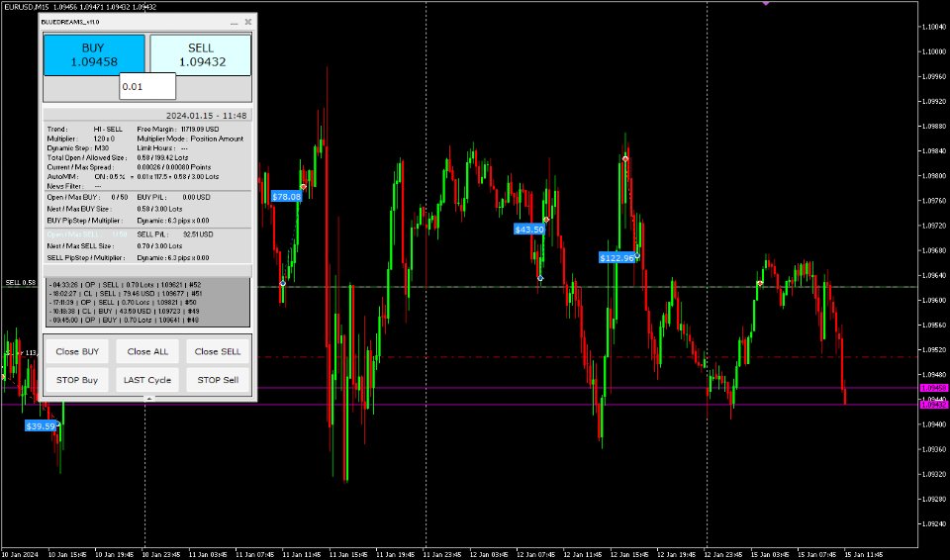This screenshot has height=560, width=950.
Task: Click blue entry marker left of $78.08
Action: tap(283, 283)
